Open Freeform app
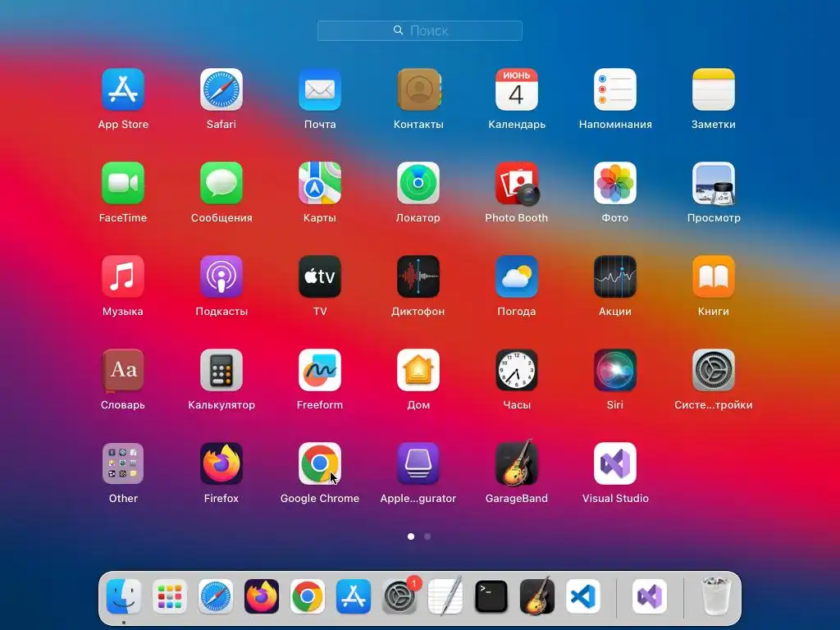 tap(320, 370)
